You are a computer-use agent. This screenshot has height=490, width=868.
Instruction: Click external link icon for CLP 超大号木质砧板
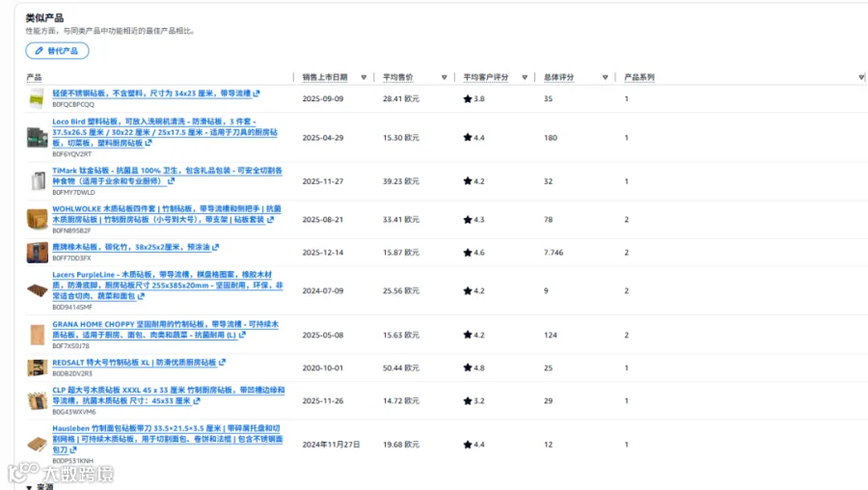(x=197, y=400)
